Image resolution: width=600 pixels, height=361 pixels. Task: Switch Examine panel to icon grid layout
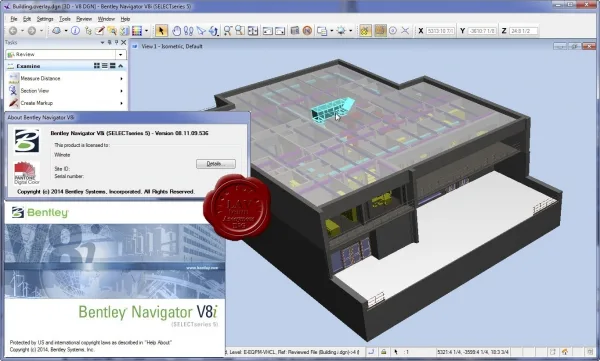[97, 66]
